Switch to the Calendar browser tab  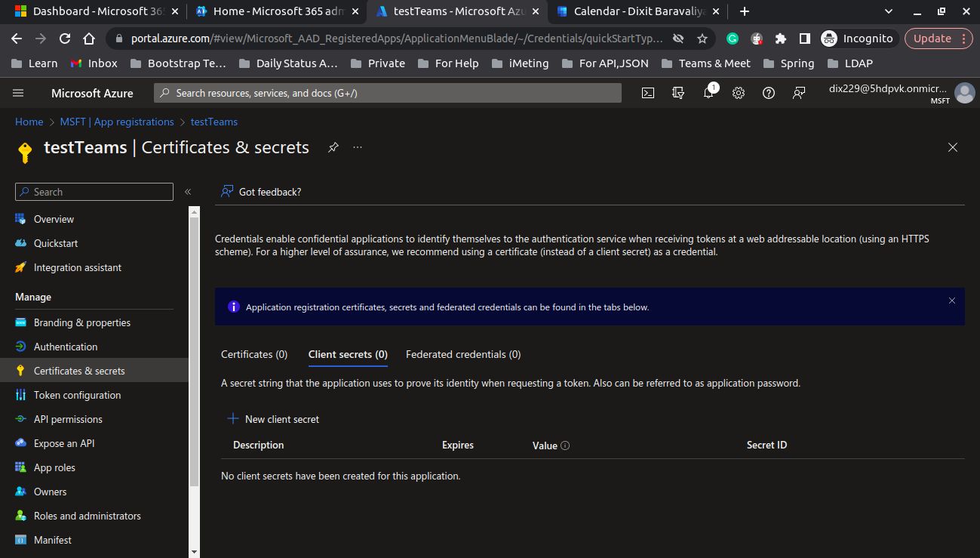pos(638,11)
